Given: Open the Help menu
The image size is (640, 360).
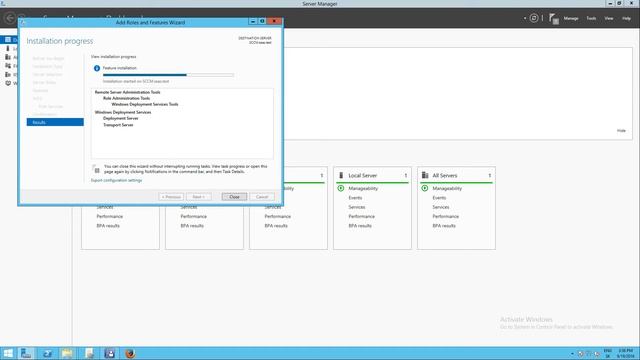Looking at the screenshot, I should pos(626,18).
